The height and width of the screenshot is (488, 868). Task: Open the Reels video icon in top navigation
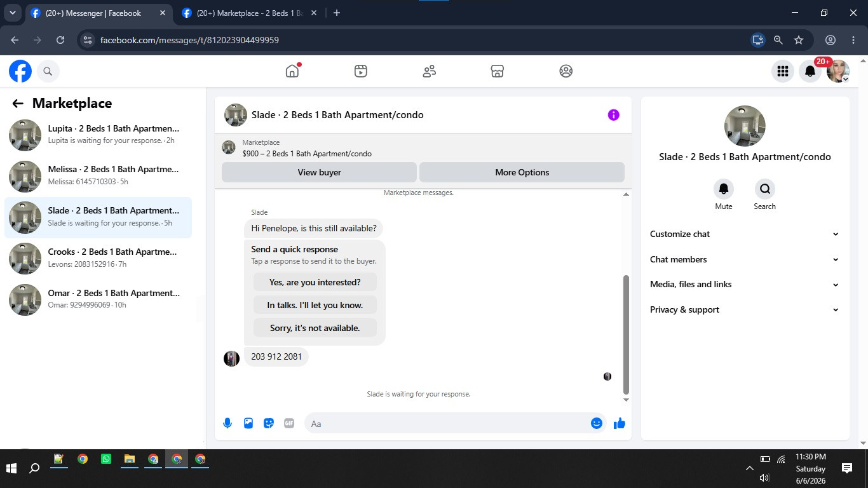[x=361, y=71]
